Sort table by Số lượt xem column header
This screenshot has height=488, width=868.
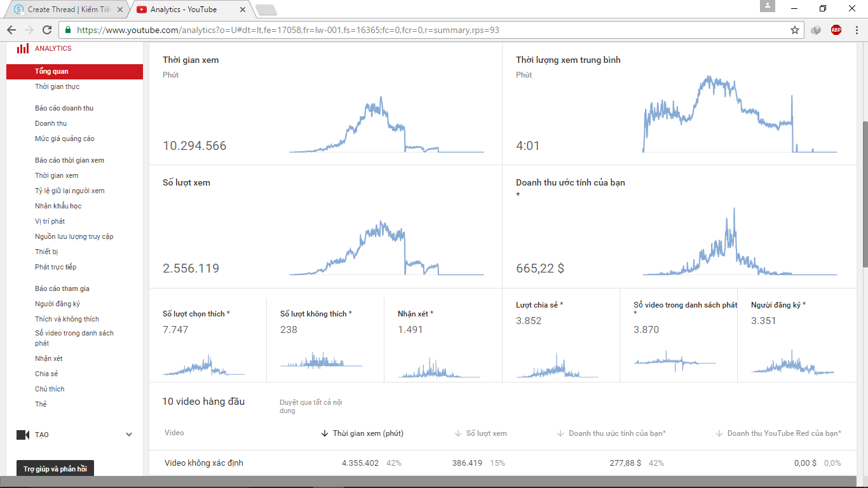pyautogui.click(x=481, y=433)
